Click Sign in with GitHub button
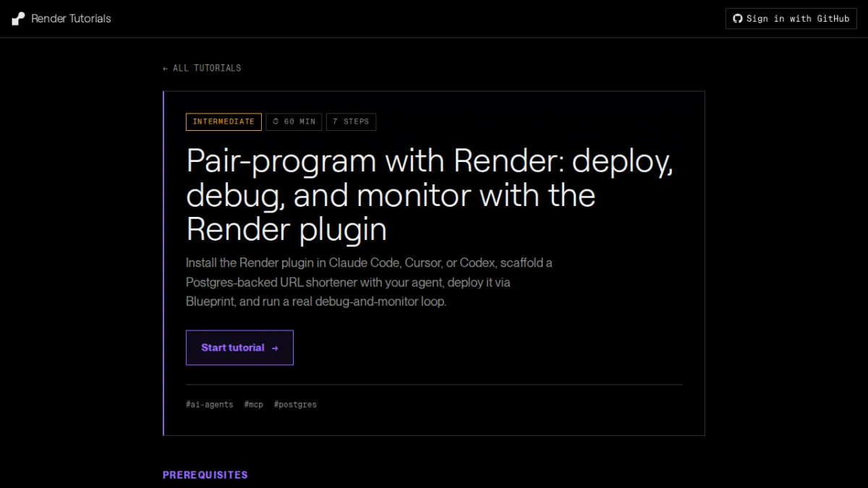 coord(791,19)
